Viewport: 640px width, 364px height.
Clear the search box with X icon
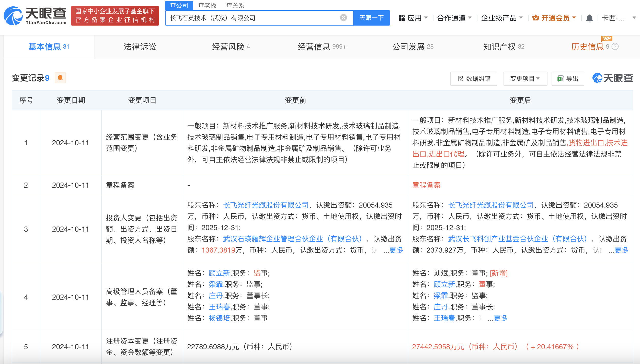343,18
